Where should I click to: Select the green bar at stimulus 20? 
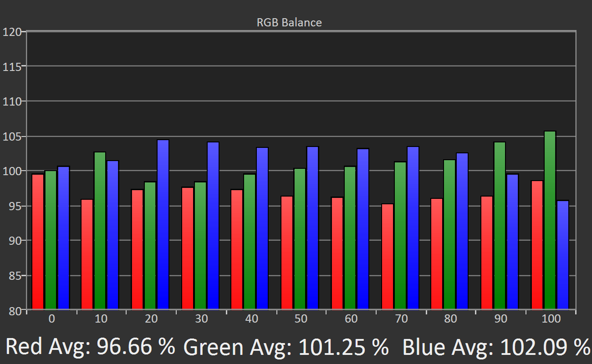150,246
